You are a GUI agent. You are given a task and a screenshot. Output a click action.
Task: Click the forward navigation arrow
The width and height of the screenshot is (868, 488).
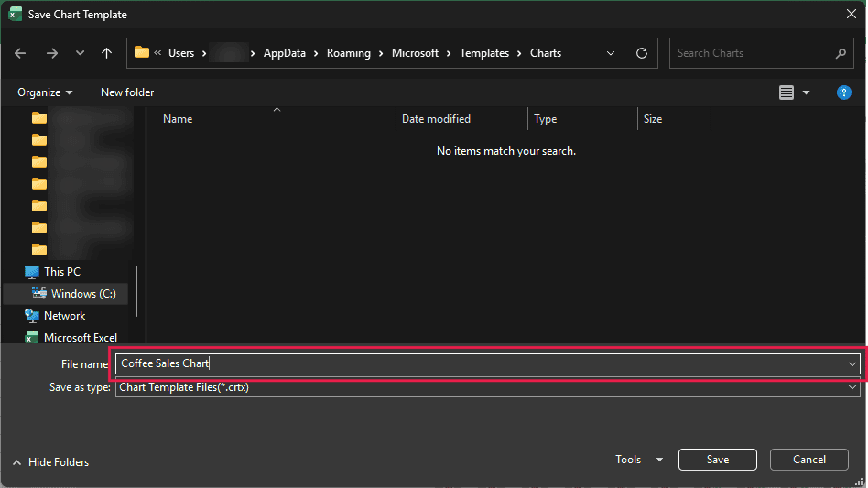(52, 53)
